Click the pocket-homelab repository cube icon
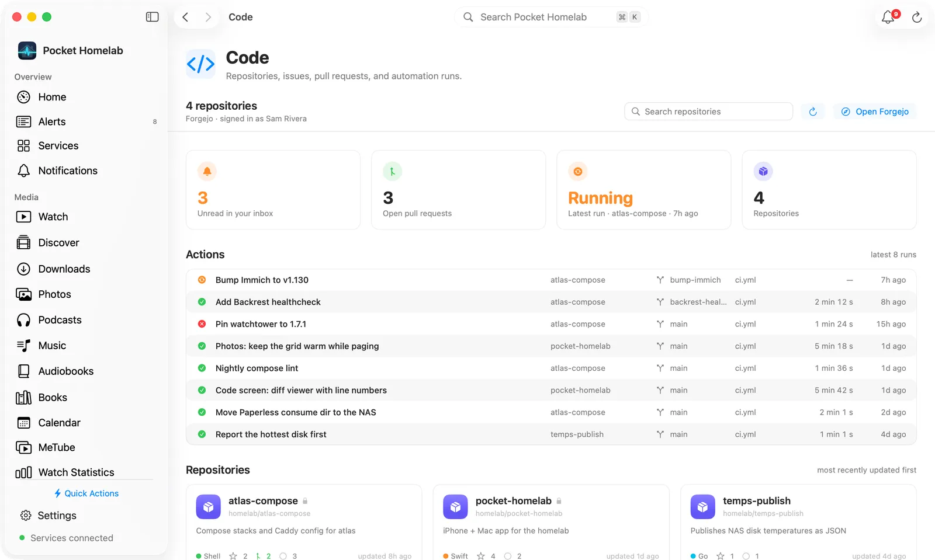This screenshot has width=935, height=560. 455,507
